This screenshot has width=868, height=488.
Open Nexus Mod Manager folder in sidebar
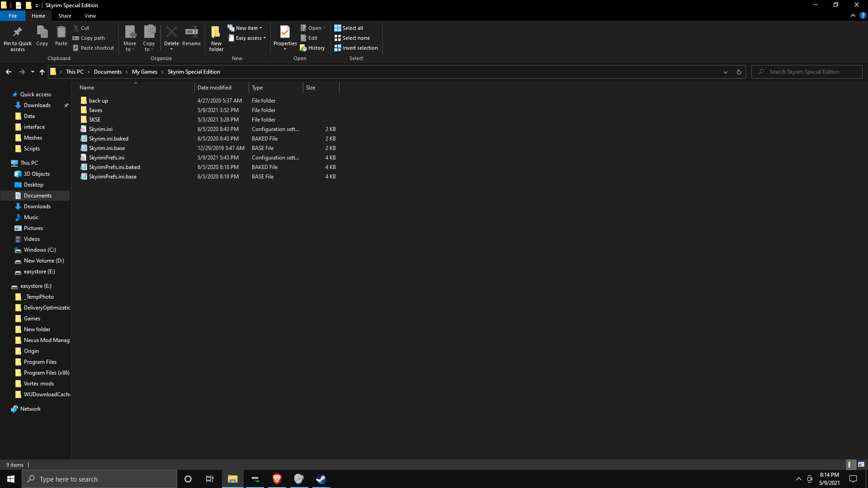47,340
